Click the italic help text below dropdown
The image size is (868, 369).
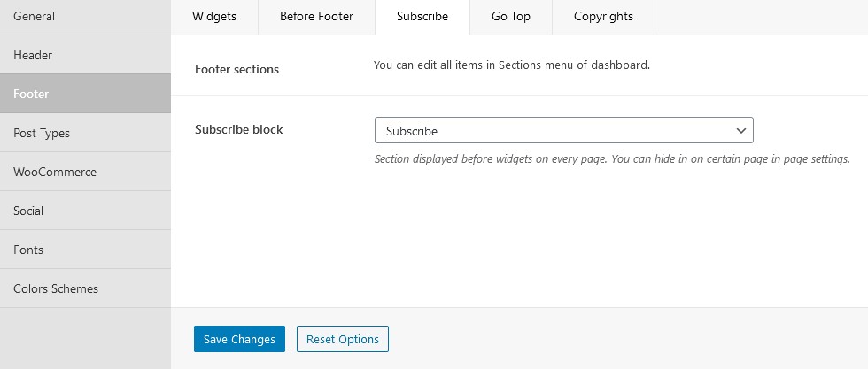(612, 159)
